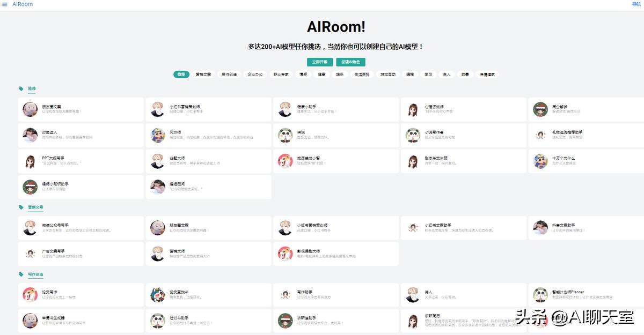Open the 申请书生成器 card title
644x335 pixels.
[53, 318]
